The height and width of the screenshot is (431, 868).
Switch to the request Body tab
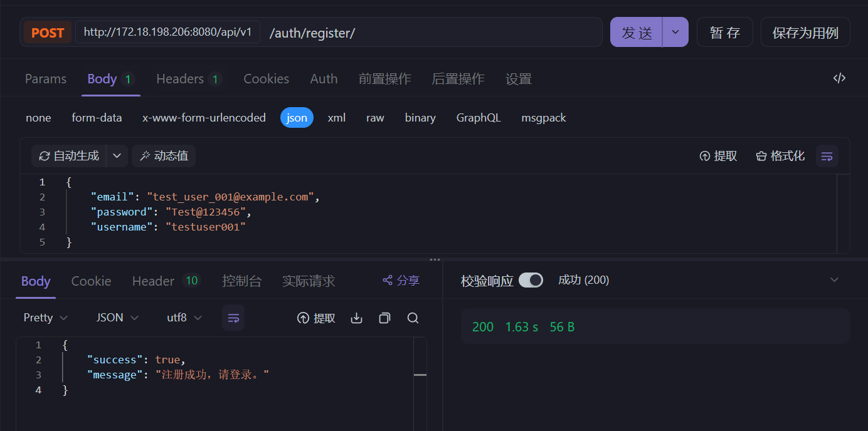click(110, 78)
